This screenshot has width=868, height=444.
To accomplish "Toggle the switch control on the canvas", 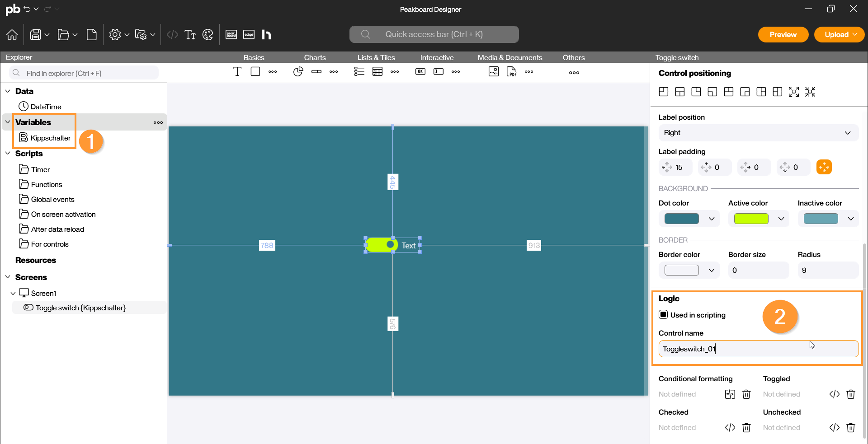I will click(382, 245).
